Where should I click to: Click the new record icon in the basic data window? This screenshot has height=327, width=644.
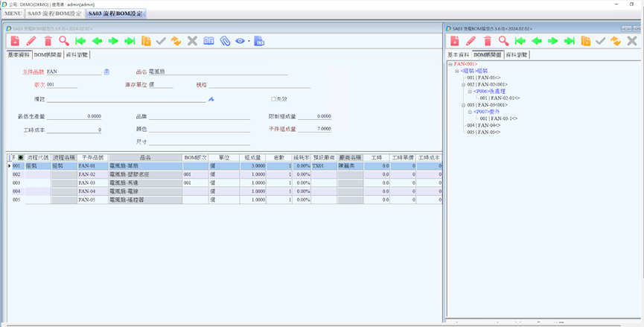15,41
